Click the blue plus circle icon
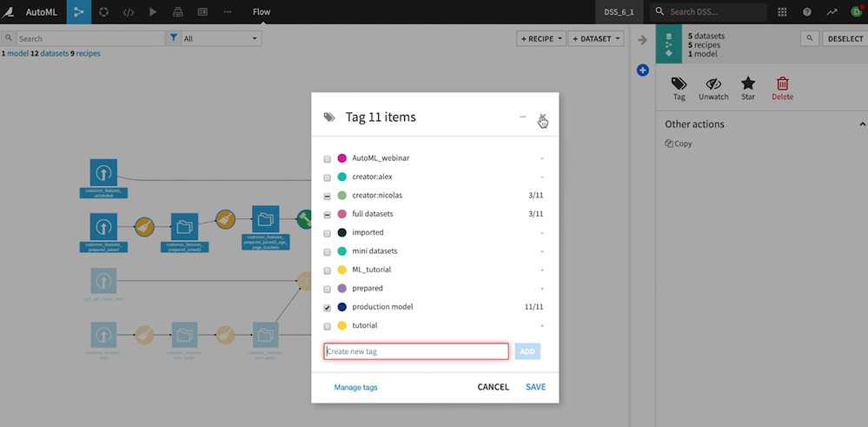Screen dimensions: 868x427 point(643,70)
